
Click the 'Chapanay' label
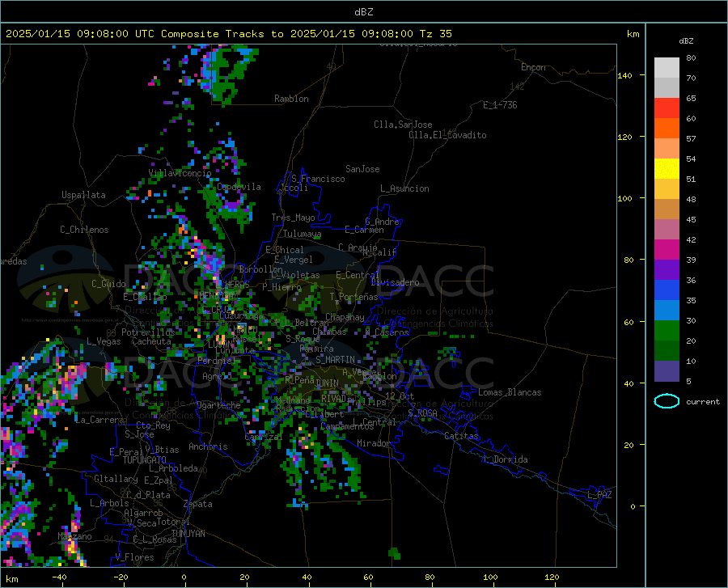coord(345,317)
